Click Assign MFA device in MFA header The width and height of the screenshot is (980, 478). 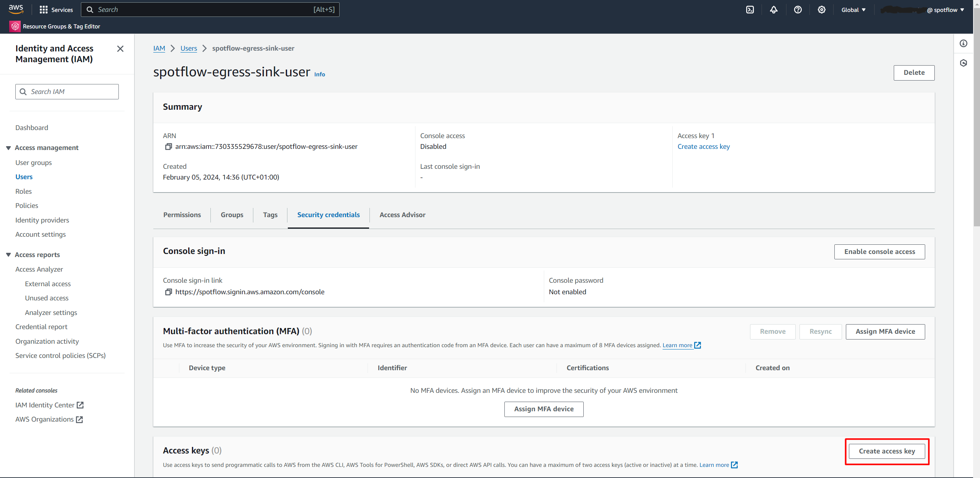[x=885, y=331]
